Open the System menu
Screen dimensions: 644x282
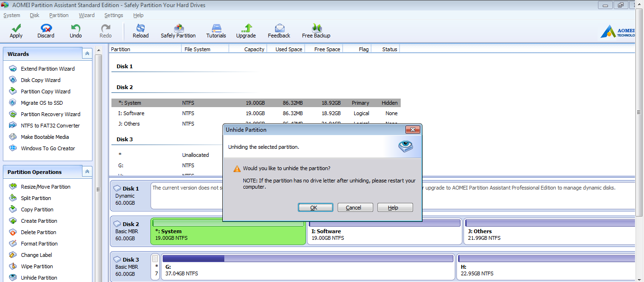point(12,15)
